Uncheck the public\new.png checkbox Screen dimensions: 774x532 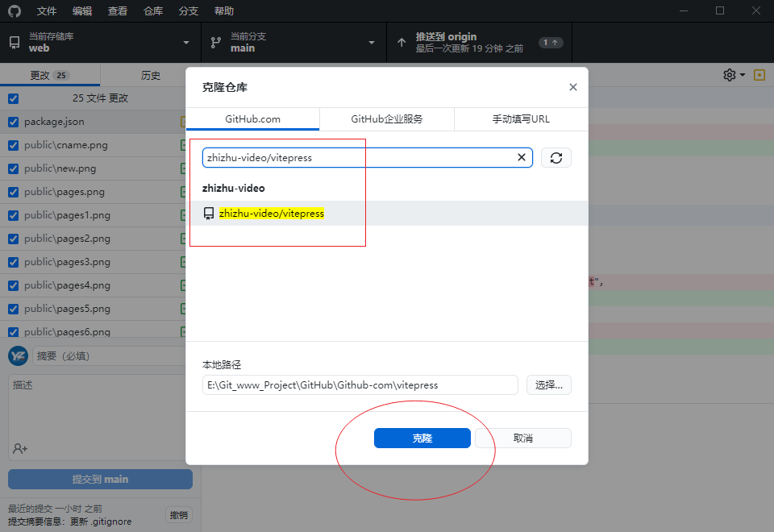pos(14,168)
